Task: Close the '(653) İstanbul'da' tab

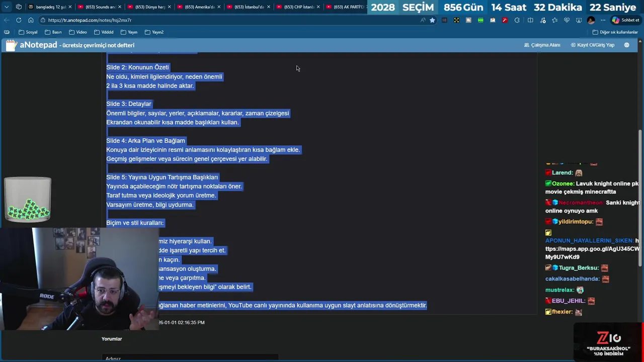Action: pos(269,7)
